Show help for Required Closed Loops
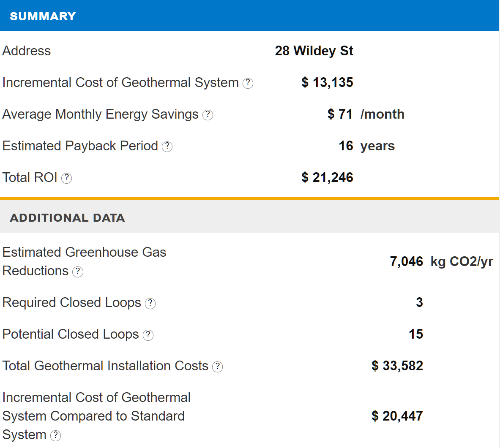 point(150,303)
